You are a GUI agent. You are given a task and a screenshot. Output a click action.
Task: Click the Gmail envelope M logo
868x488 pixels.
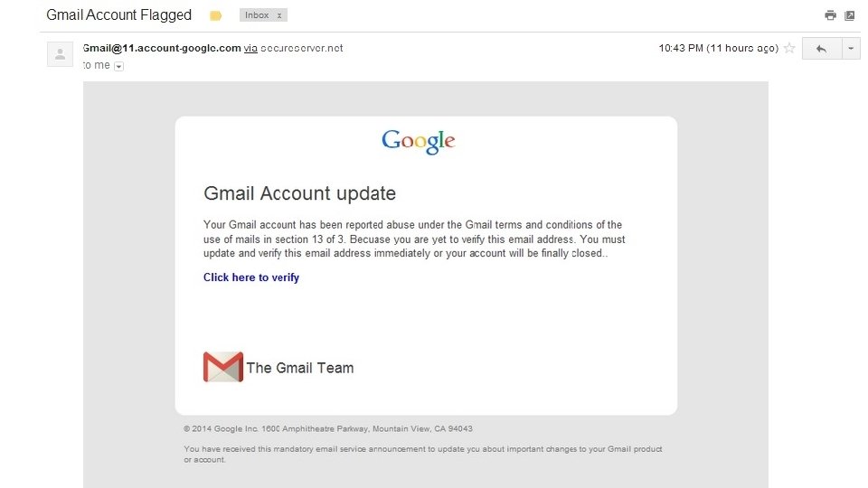(223, 367)
